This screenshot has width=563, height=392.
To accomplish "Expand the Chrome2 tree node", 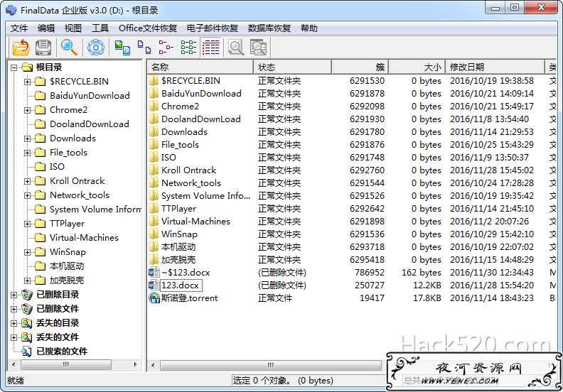I will tap(27, 110).
